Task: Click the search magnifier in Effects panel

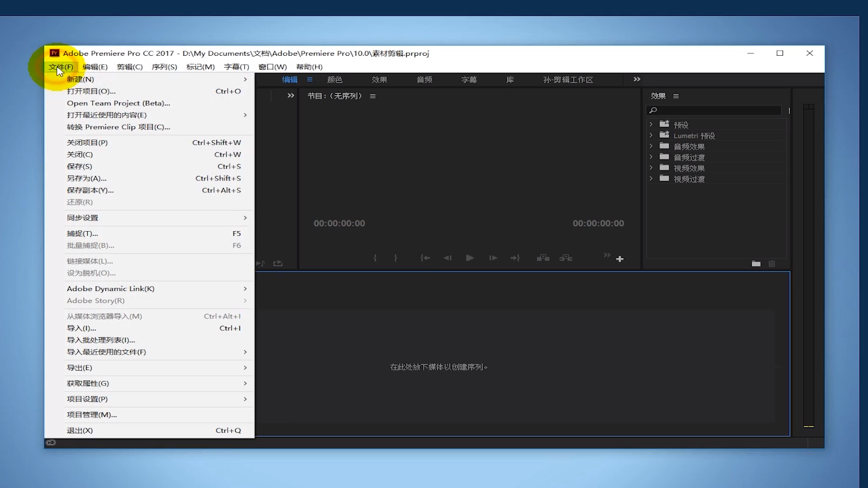Action: click(x=653, y=110)
